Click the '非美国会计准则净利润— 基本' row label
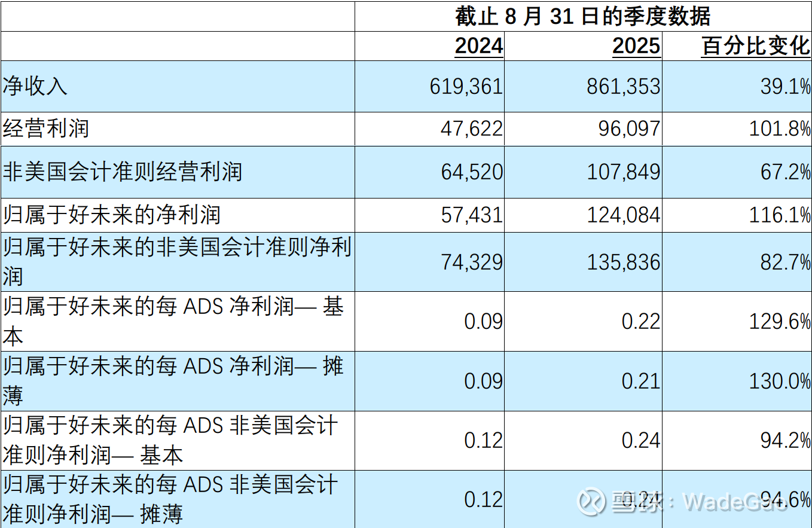The image size is (812, 528). pyautogui.click(x=170, y=440)
